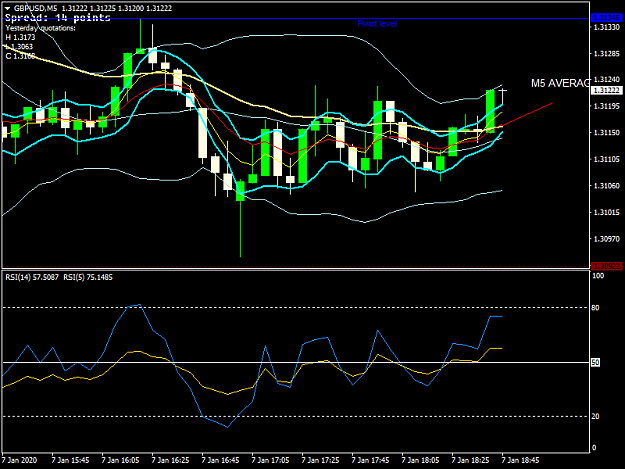Select the 'M5 AVERAG' text label

tap(560, 83)
